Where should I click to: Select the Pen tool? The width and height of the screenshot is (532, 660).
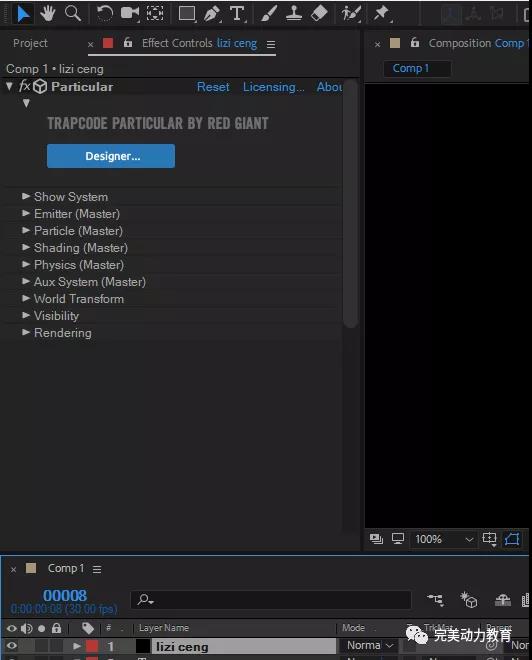(x=212, y=14)
